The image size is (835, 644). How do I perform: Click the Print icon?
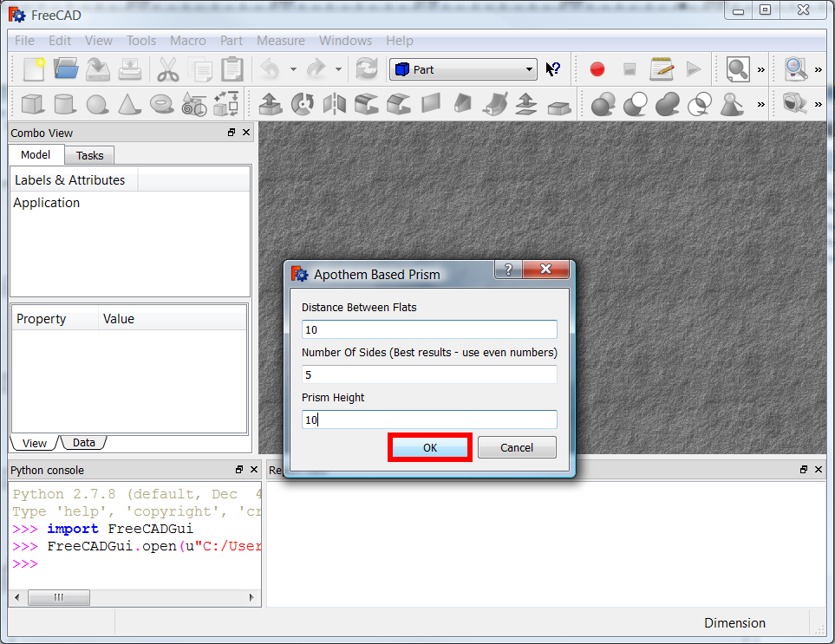tap(130, 69)
